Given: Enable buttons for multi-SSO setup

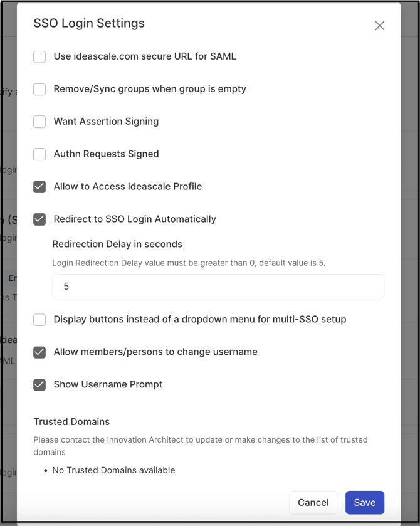Looking at the screenshot, I should tap(39, 319).
